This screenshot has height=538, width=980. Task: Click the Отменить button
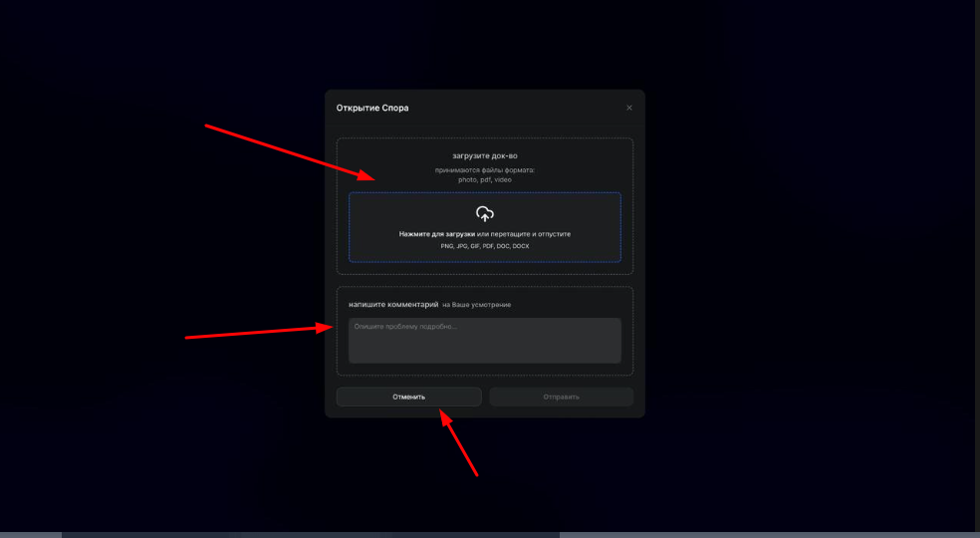[408, 397]
